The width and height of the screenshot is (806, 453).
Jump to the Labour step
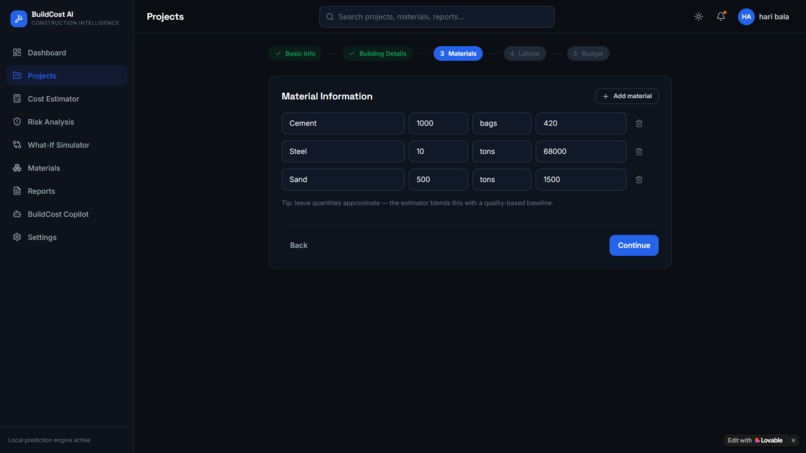pos(525,53)
